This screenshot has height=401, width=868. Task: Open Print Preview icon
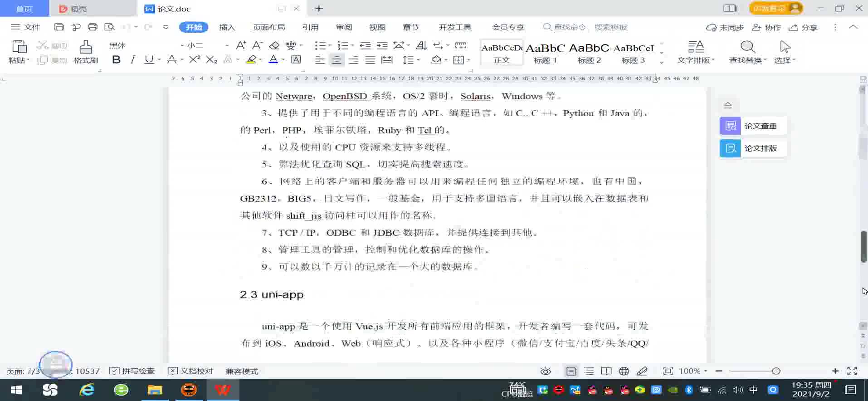click(x=109, y=27)
